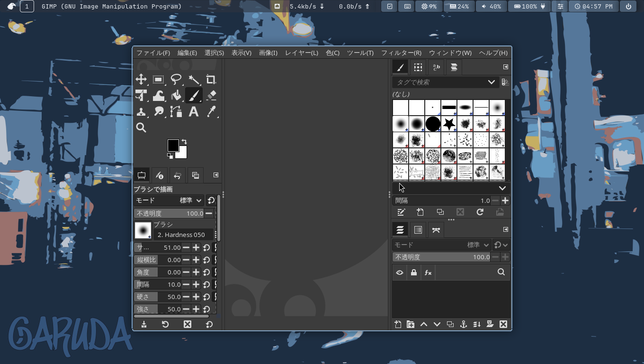The height and width of the screenshot is (364, 644).
Task: Switch to the Images tab
Action: coord(196,175)
